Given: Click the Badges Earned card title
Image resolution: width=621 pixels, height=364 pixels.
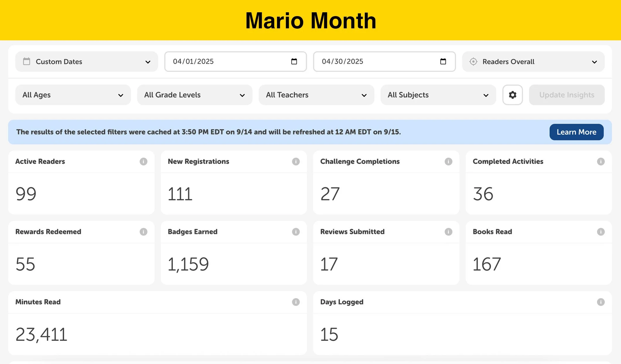Looking at the screenshot, I should (192, 232).
